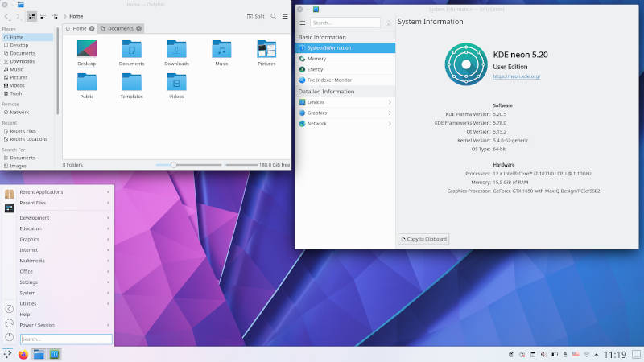Screen dimensions: 644x362
Task: Open Help from the launcher menu
Action: pyautogui.click(x=64, y=315)
